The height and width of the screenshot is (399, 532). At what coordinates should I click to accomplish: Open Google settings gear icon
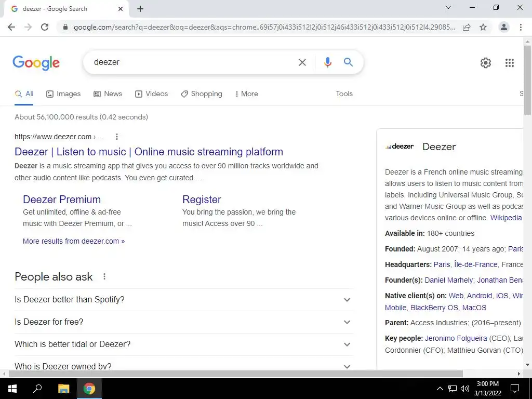pos(486,63)
